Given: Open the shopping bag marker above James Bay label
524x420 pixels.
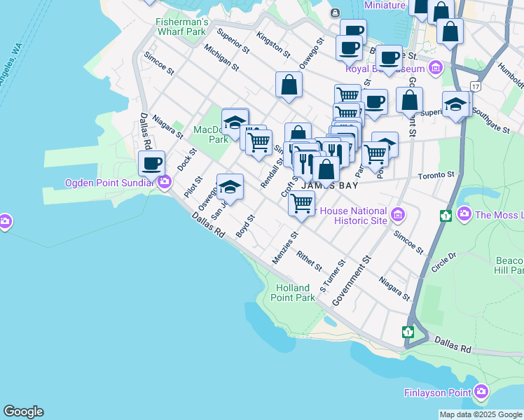Looking at the screenshot, I should click(326, 171).
